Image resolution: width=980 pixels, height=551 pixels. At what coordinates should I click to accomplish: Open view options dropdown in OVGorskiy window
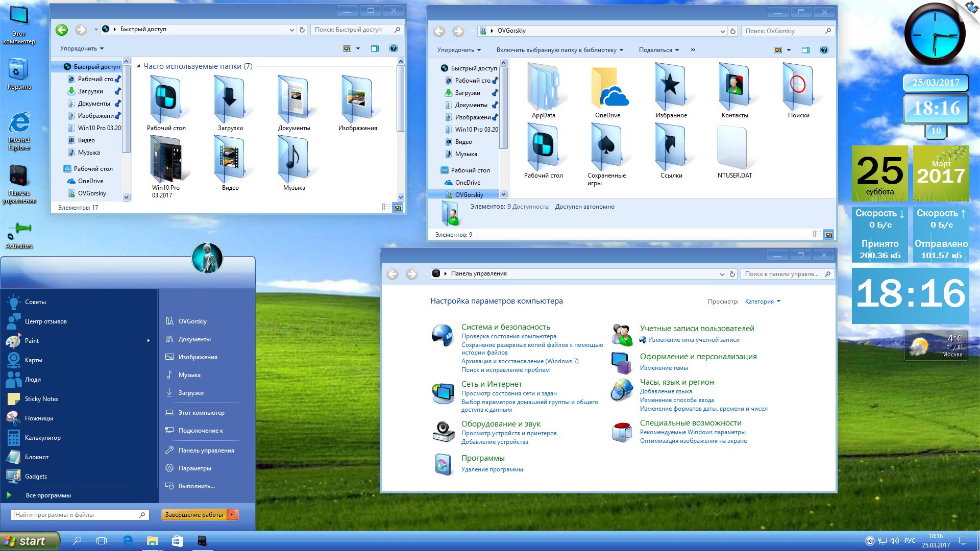click(x=789, y=50)
